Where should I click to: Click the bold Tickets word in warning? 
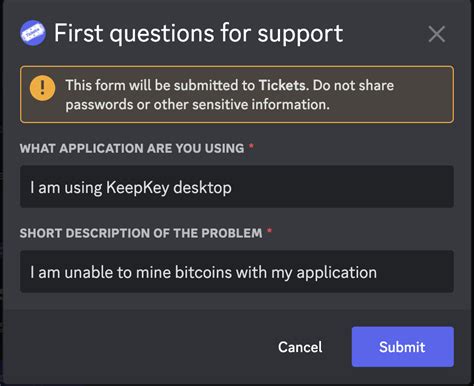tap(282, 85)
